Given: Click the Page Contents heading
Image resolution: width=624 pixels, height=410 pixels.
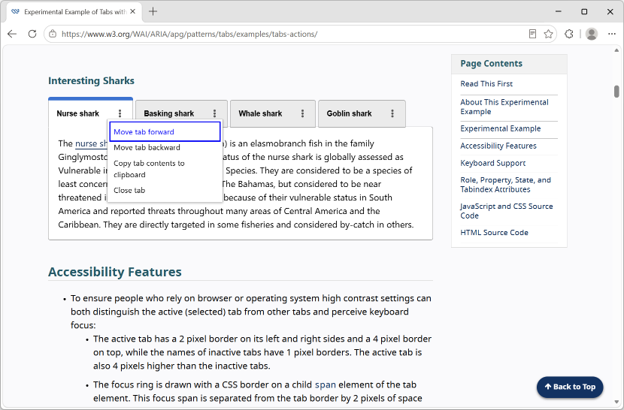Looking at the screenshot, I should pos(491,64).
